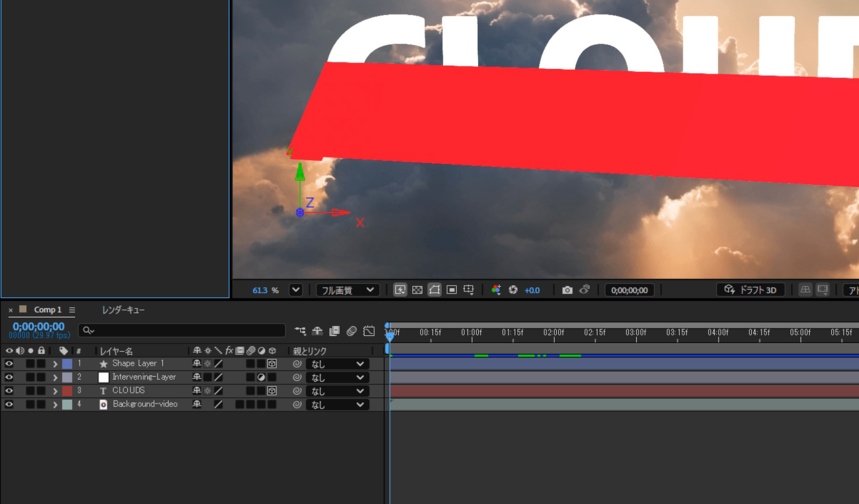Open the Comp 1 panel menu

point(72,310)
